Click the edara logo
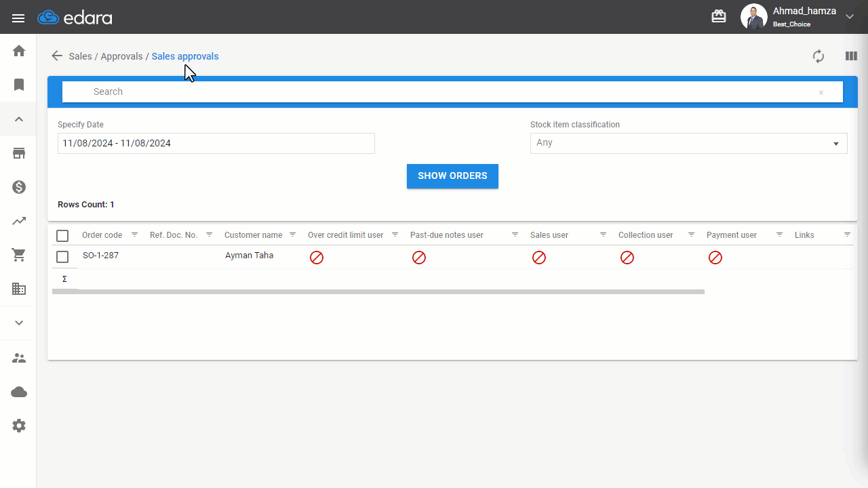This screenshot has width=868, height=488. pos(75,18)
